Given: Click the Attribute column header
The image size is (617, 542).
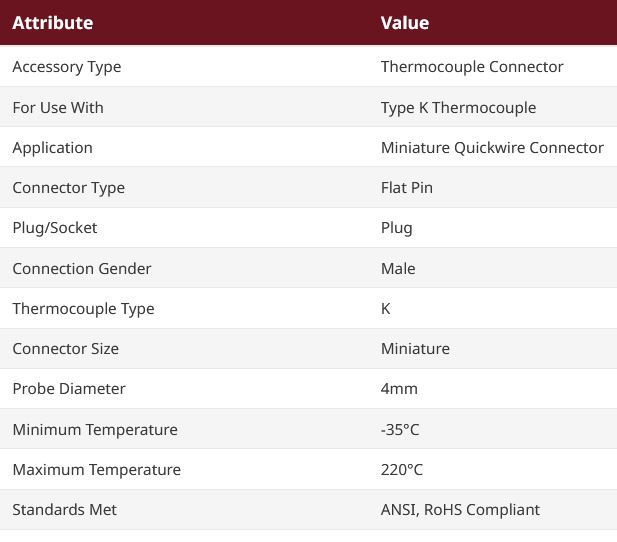Looking at the screenshot, I should pos(53,23).
